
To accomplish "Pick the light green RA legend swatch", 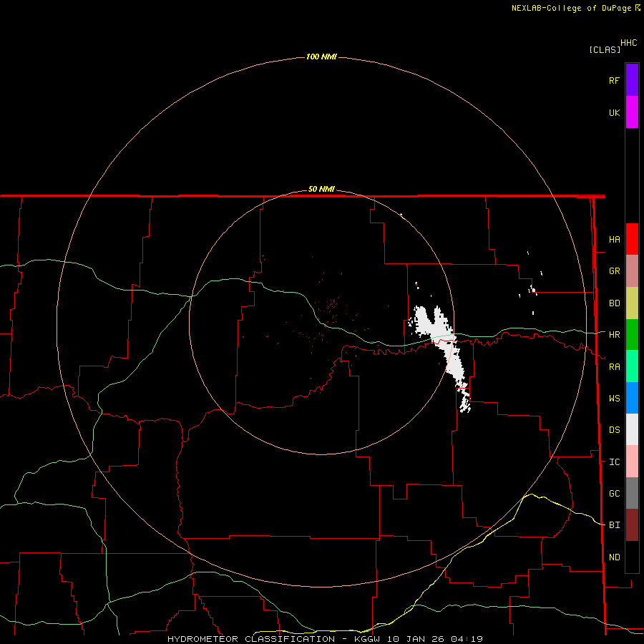I will coord(632,366).
